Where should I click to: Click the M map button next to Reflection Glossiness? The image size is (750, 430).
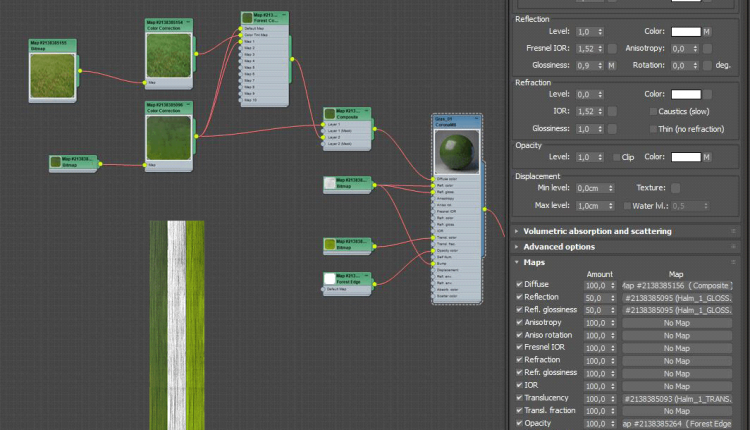[610, 65]
